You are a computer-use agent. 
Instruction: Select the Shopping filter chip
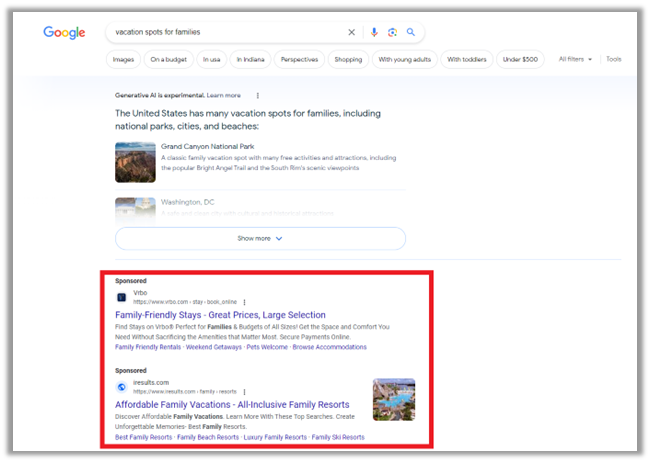pos(348,59)
